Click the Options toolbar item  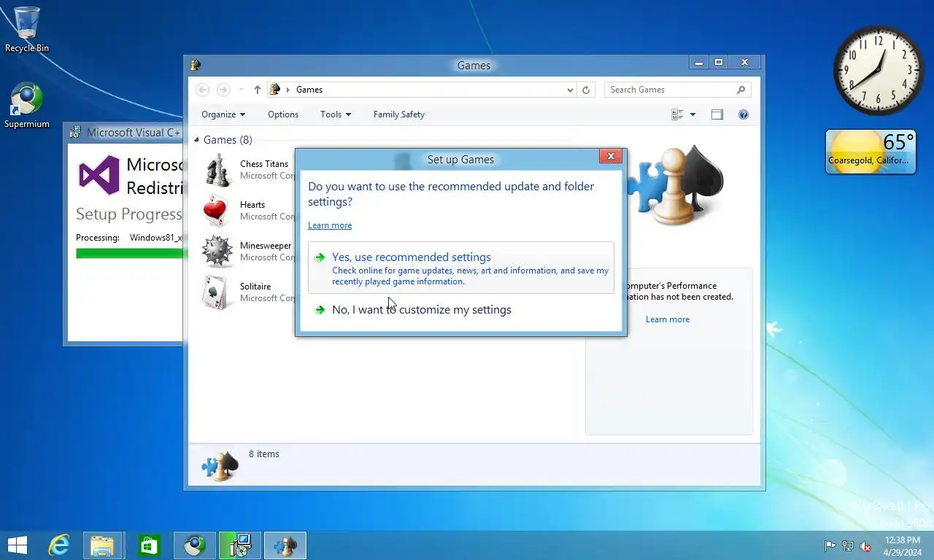[x=283, y=114]
